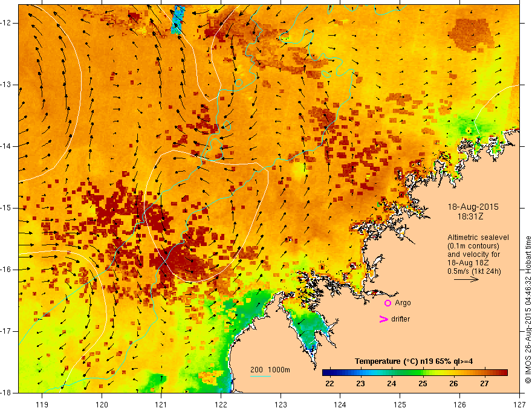Image resolution: width=532 pixels, height=411 pixels.
Task: Click the longitude axis label '121'
Action: pos(161,404)
